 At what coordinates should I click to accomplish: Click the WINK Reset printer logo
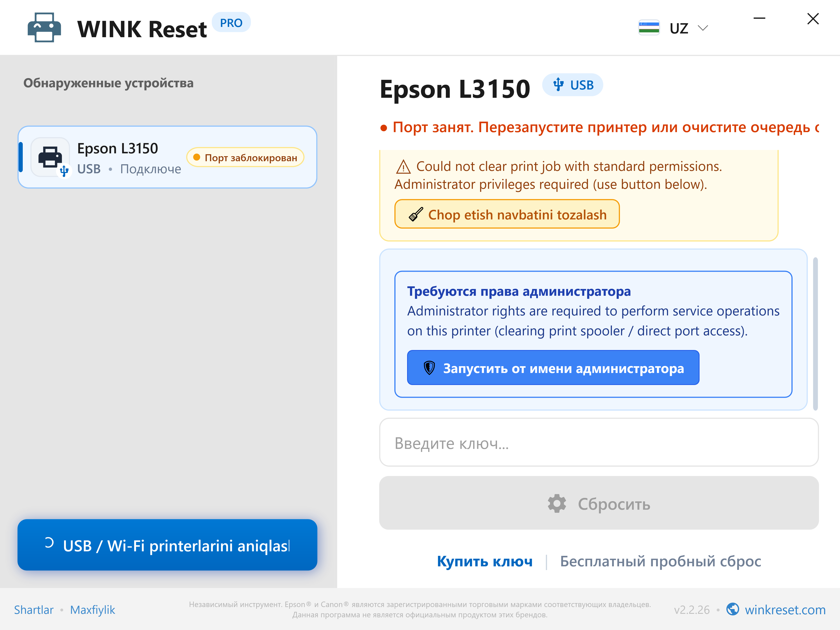click(44, 28)
